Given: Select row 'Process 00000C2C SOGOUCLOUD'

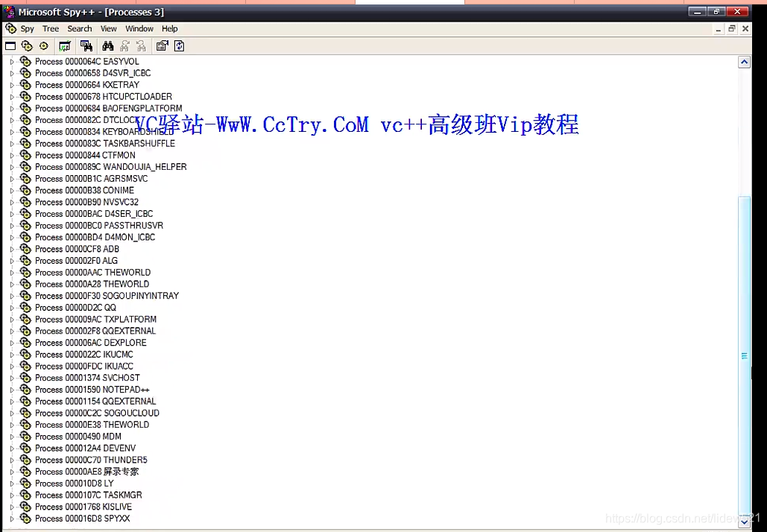Looking at the screenshot, I should [98, 414].
